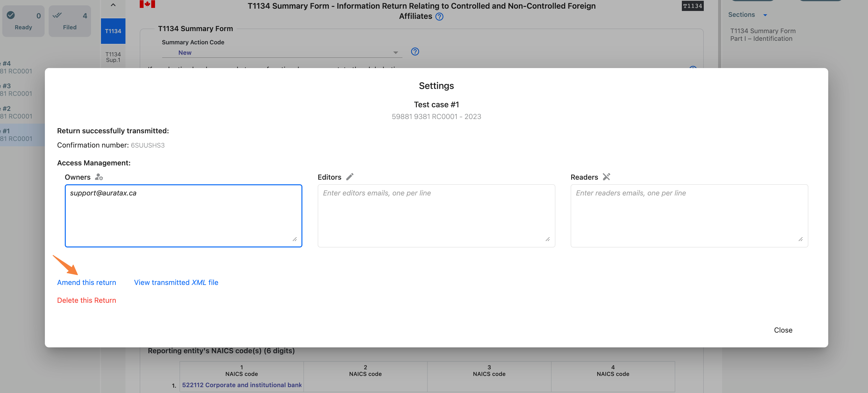The height and width of the screenshot is (393, 868).
Task: Click the Filed double-check icon
Action: [x=57, y=15]
